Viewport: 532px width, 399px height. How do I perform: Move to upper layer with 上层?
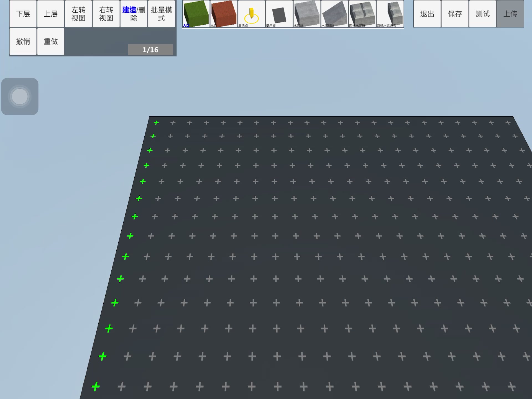click(x=51, y=14)
